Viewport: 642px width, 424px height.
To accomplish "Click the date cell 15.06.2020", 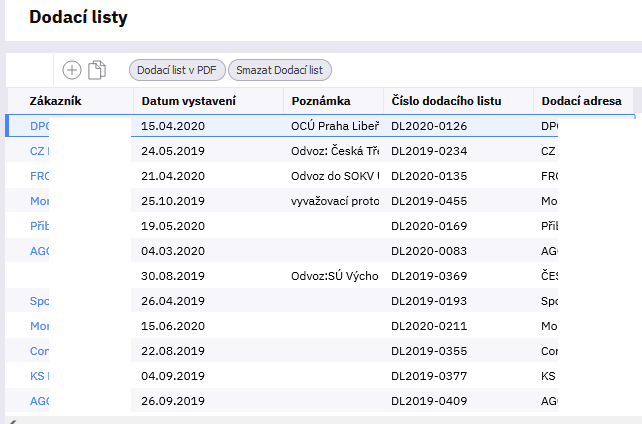I will pyautogui.click(x=173, y=326).
